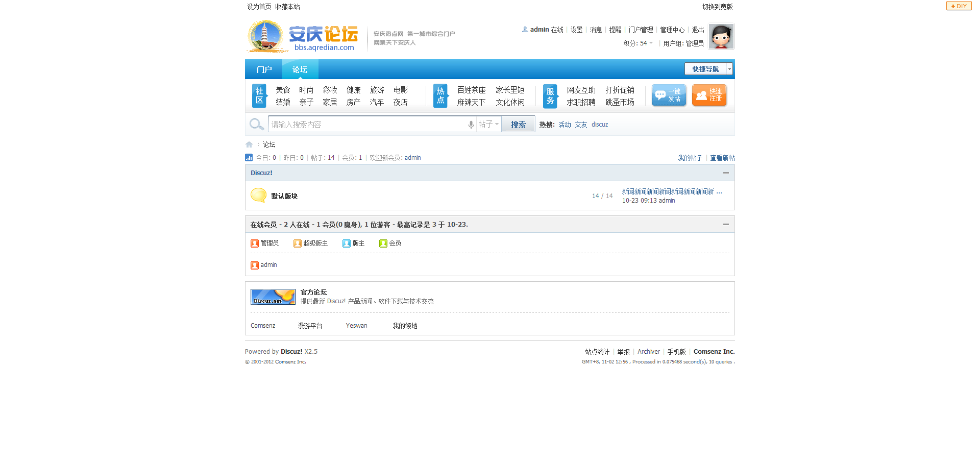Click 收藏本站 link
Viewport: 980px width, 464px height.
point(287,7)
